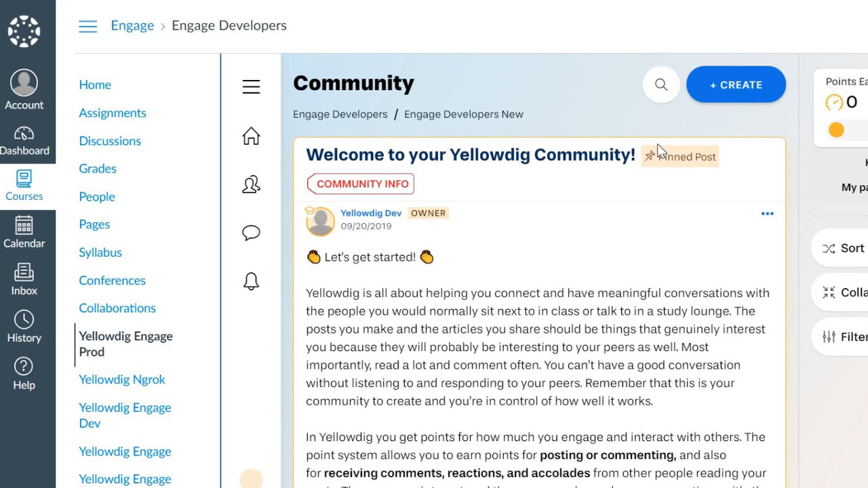Open Discussions in course navigation
The width and height of the screenshot is (868, 488).
click(110, 141)
